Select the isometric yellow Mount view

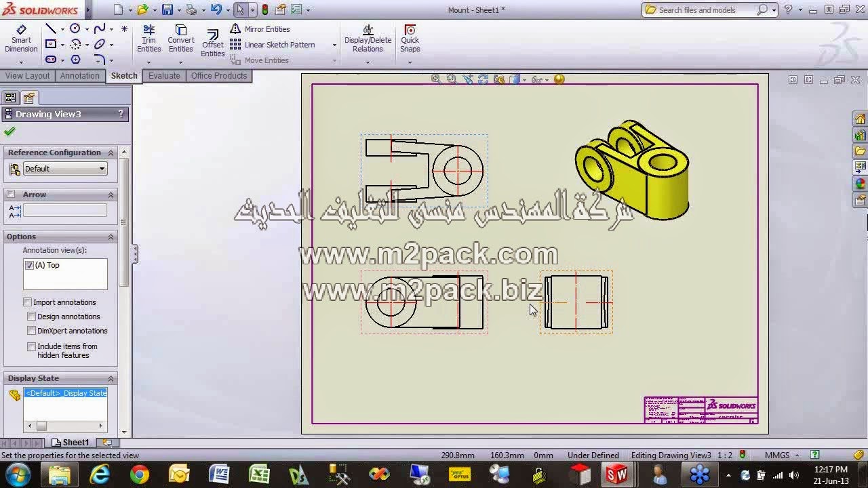(632, 170)
